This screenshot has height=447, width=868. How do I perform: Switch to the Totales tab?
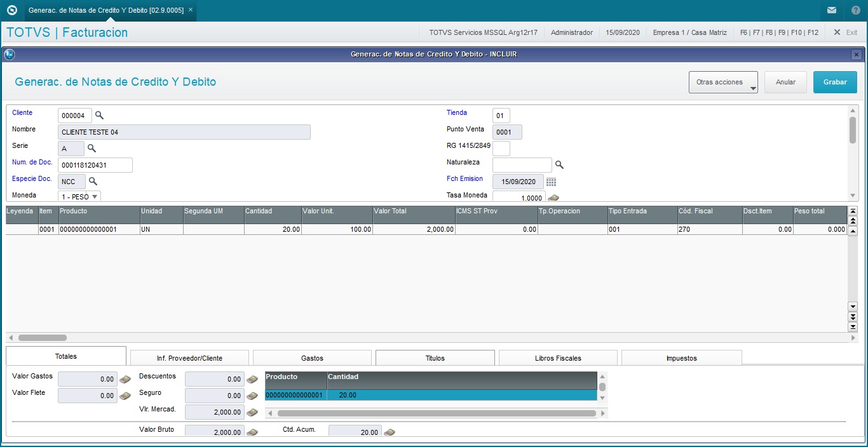pyautogui.click(x=66, y=356)
